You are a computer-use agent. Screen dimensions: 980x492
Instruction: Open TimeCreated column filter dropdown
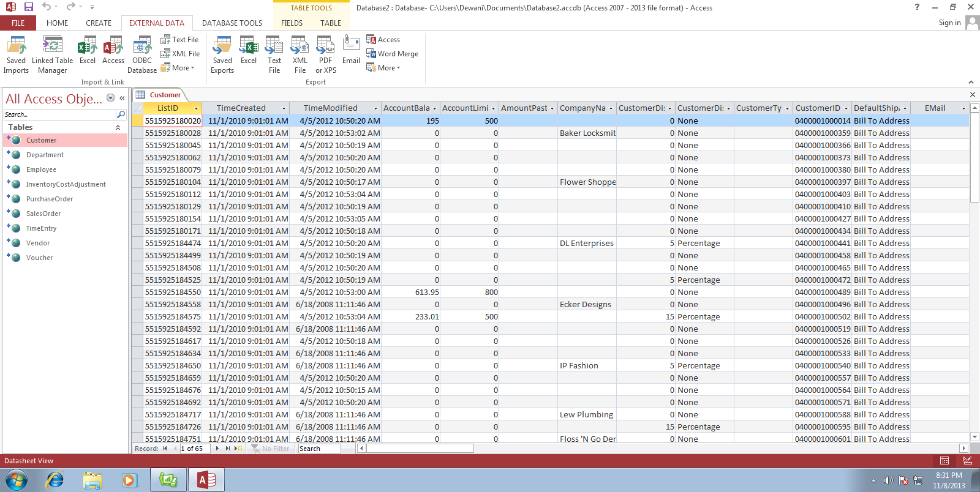pos(284,108)
